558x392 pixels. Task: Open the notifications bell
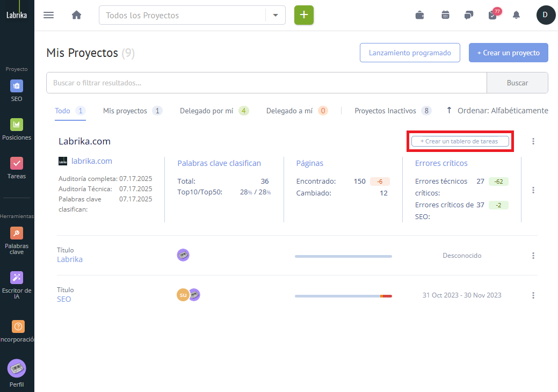pos(516,15)
